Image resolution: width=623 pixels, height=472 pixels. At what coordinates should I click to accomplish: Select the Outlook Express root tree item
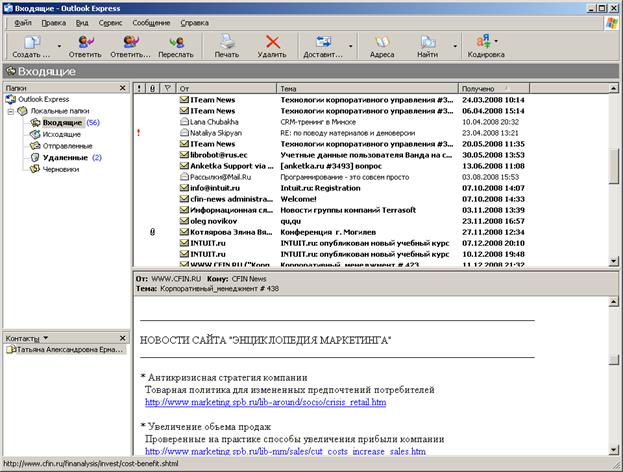[37, 99]
